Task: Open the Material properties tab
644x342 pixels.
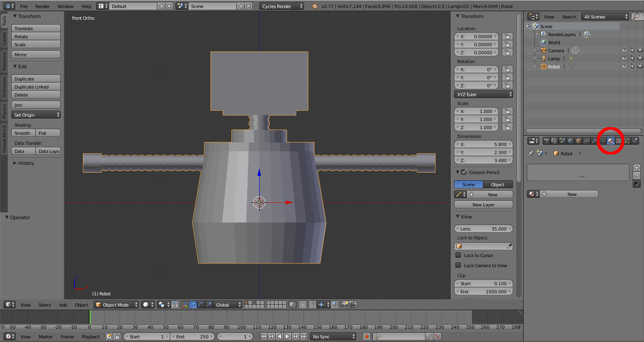Action: coord(611,141)
